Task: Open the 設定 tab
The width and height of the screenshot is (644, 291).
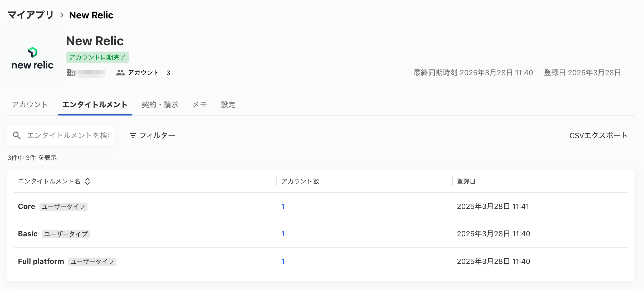Action: coord(228,104)
